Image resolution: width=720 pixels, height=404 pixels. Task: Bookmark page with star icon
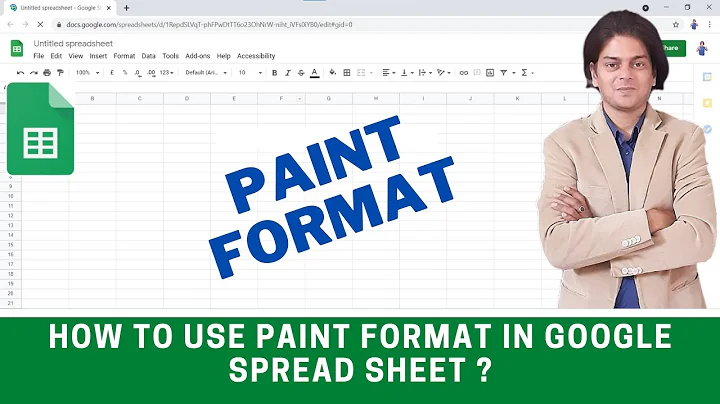[675, 25]
